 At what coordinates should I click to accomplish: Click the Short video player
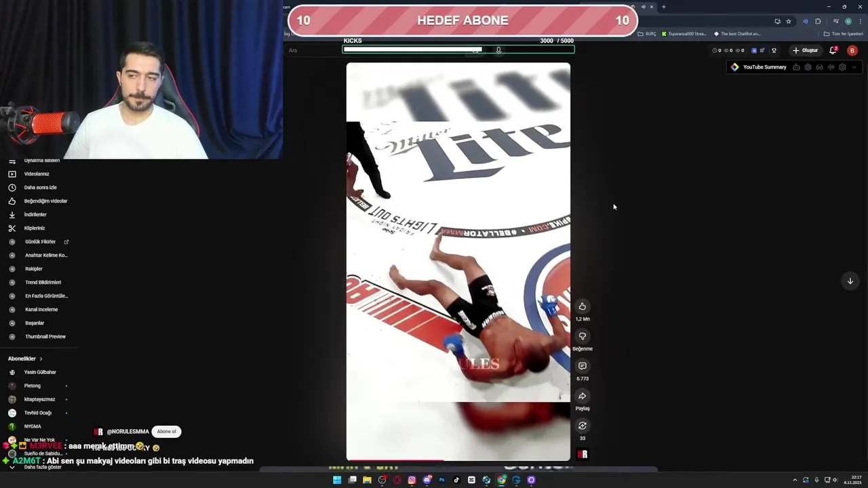tap(458, 262)
